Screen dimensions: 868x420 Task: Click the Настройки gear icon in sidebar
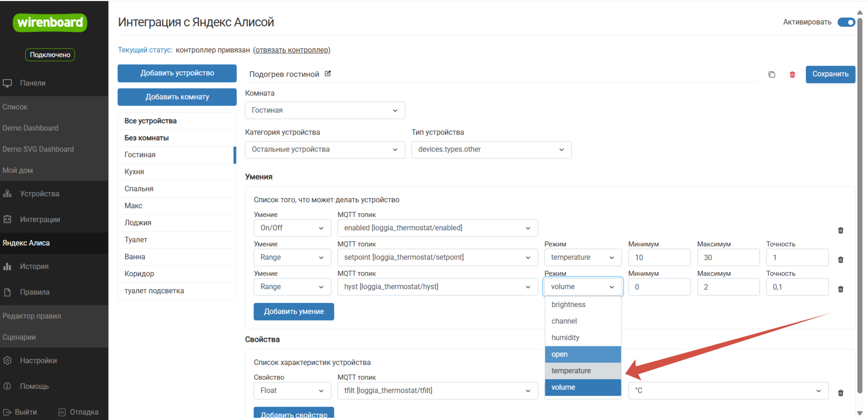(7, 361)
